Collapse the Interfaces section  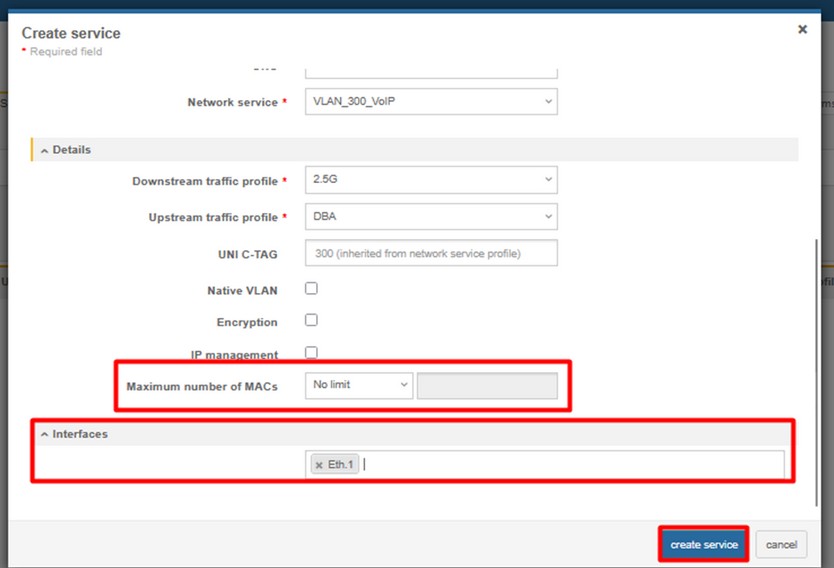(x=80, y=434)
